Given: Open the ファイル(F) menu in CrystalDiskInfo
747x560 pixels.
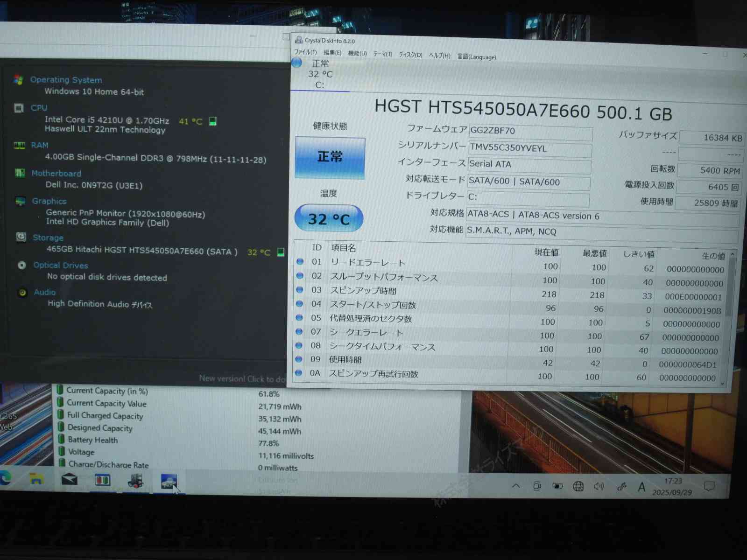Looking at the screenshot, I should click(305, 52).
